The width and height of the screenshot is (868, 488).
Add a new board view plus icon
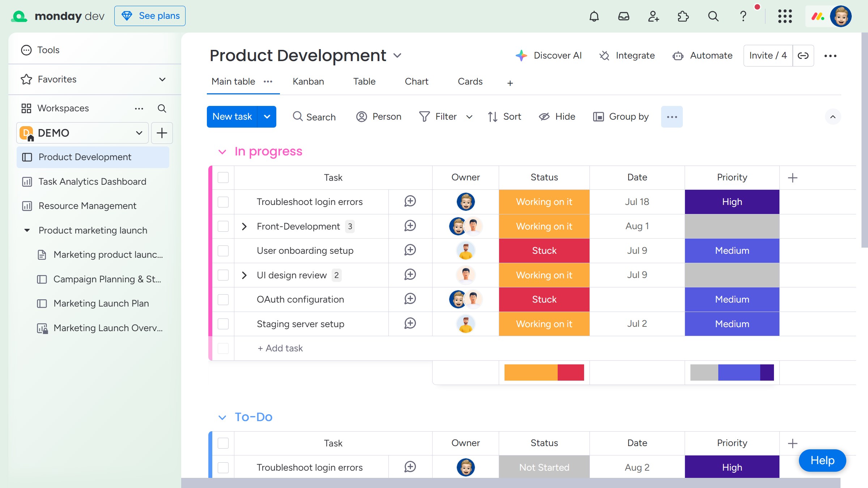click(510, 83)
